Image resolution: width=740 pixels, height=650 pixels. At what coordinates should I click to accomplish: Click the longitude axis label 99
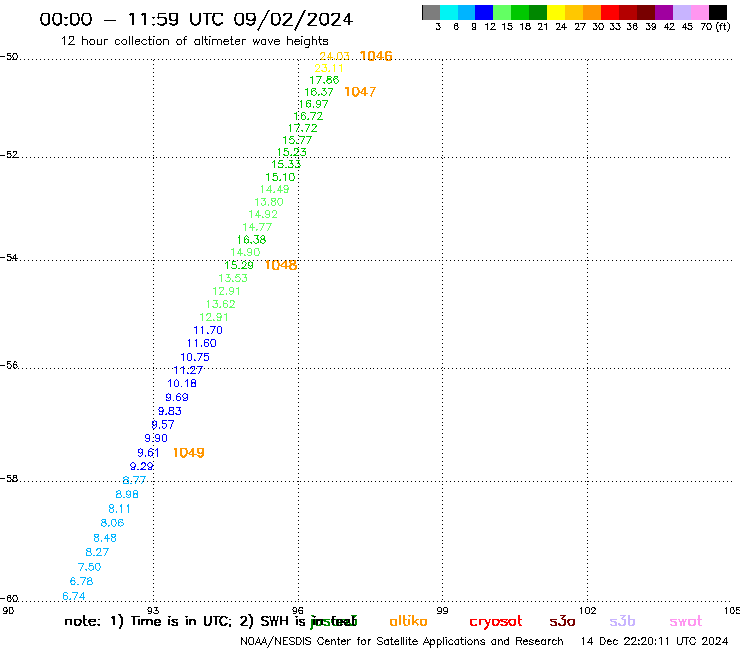(x=442, y=610)
